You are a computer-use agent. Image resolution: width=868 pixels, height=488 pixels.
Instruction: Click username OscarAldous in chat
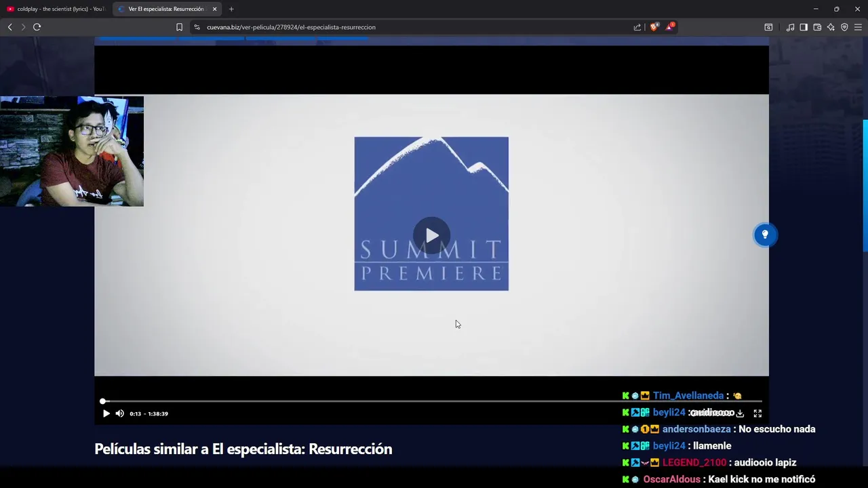(x=672, y=479)
